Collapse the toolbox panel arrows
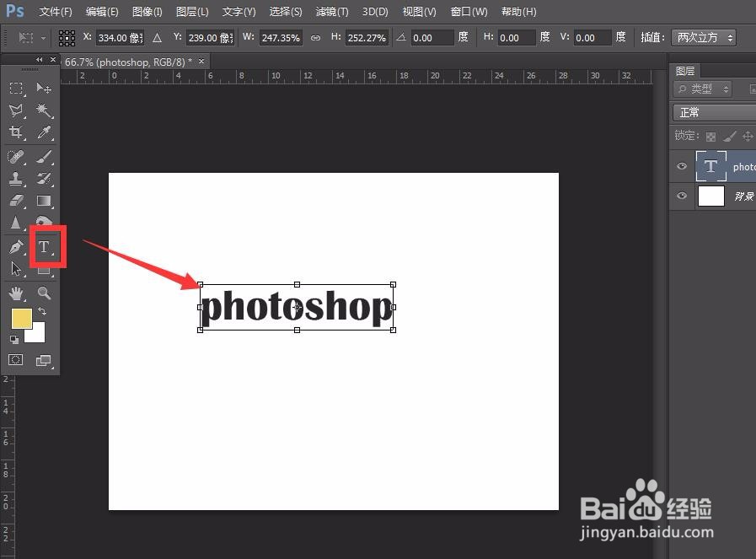This screenshot has height=559, width=756. (x=40, y=59)
